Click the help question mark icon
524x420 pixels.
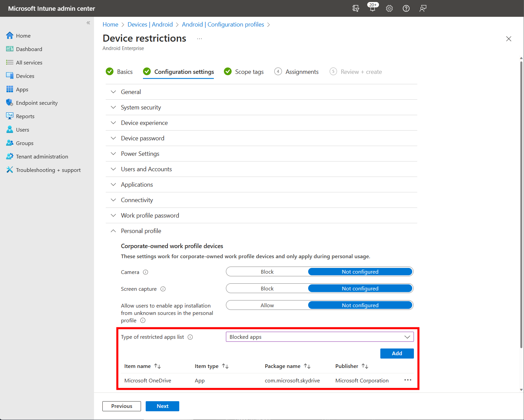(406, 8)
